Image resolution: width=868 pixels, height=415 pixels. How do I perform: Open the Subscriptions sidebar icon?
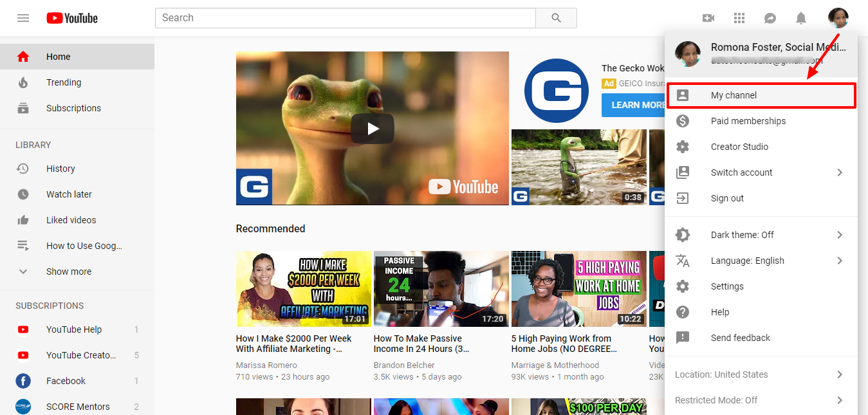tap(23, 108)
